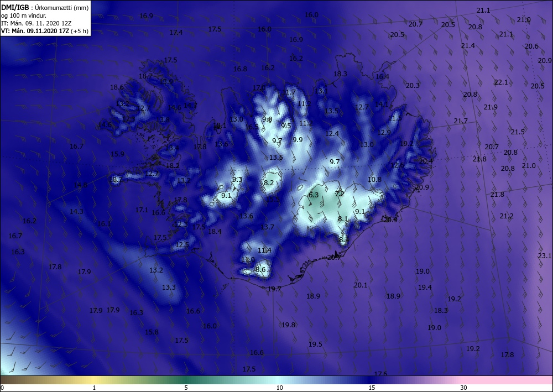This screenshot has height=392, width=553.
Task: Click the valid time 'VT: Mán. 09.11.2020 17Z'
Action: click(35, 31)
